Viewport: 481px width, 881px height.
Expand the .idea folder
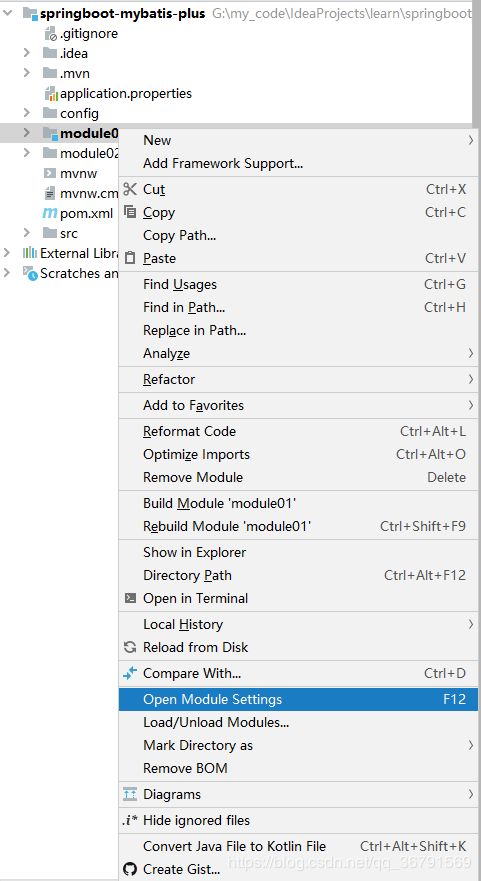26,53
